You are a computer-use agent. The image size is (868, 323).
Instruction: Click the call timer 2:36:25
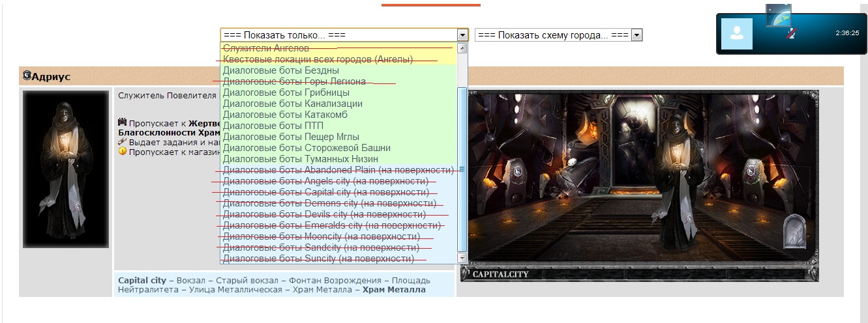847,33
